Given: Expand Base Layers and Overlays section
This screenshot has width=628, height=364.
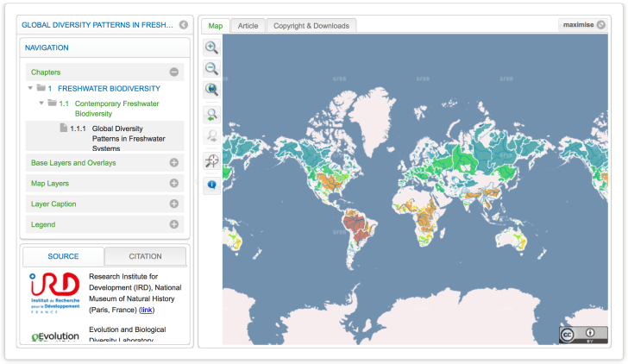Looking at the screenshot, I should [174, 162].
